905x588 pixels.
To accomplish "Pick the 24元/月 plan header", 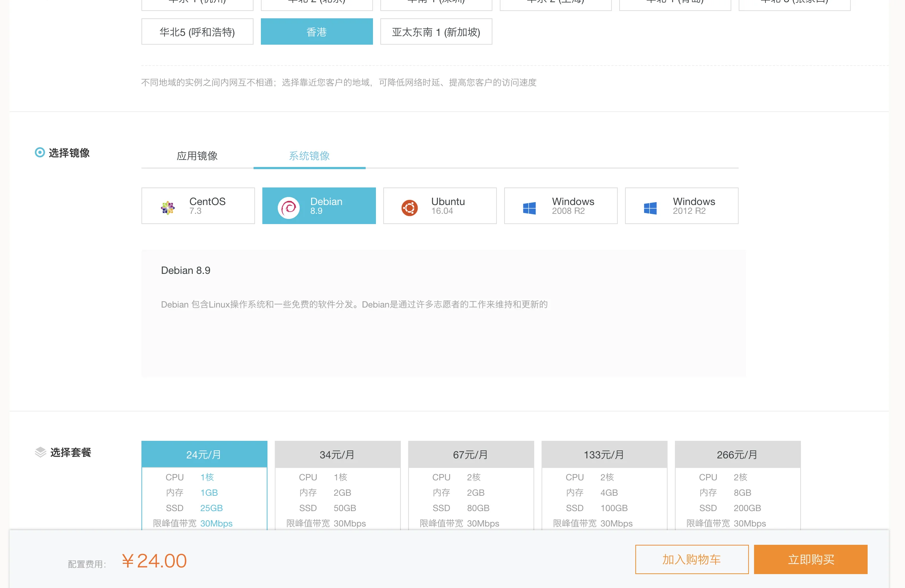I will coord(204,454).
